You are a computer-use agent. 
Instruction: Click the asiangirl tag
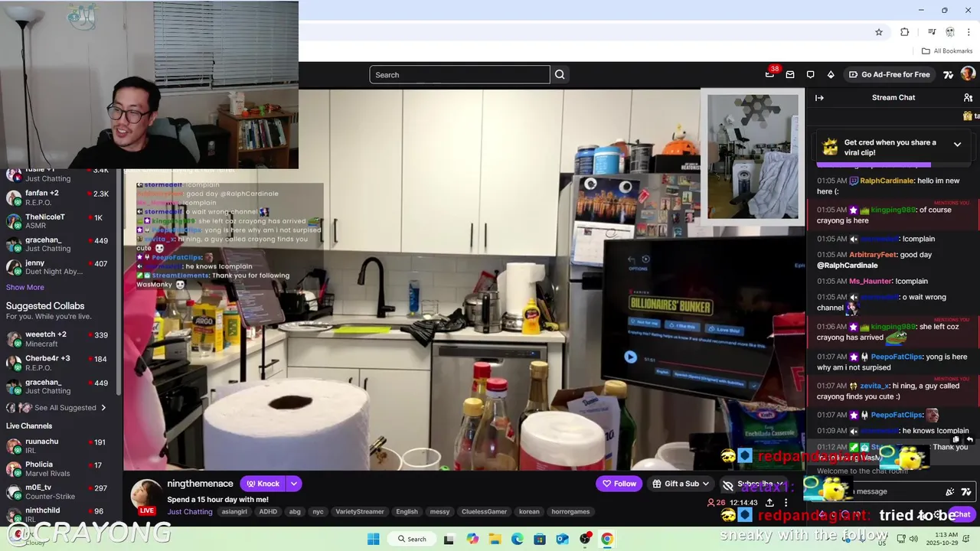coord(234,511)
